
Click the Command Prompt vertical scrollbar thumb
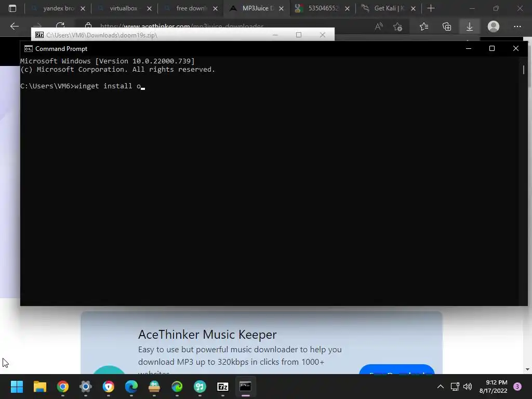(x=524, y=70)
